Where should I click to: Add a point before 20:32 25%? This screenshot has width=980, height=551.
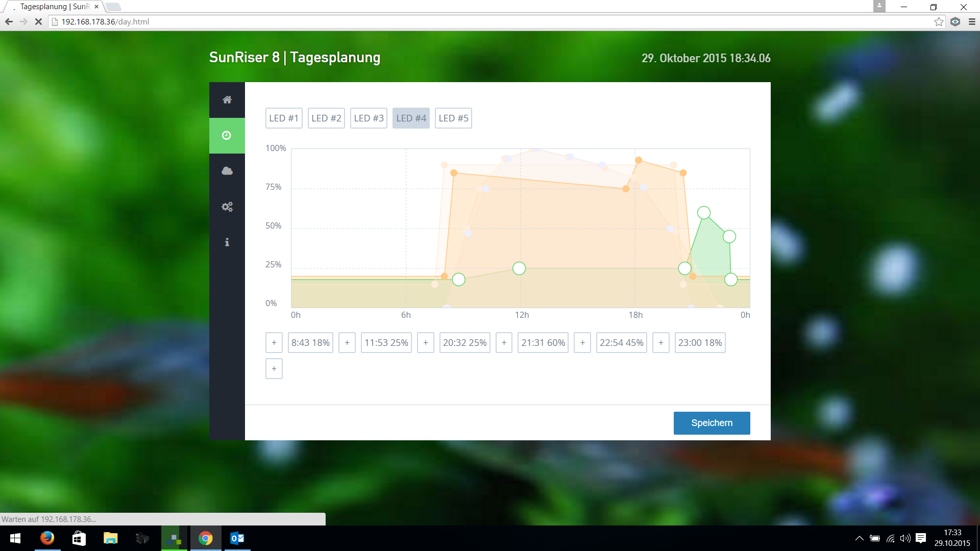coord(426,343)
